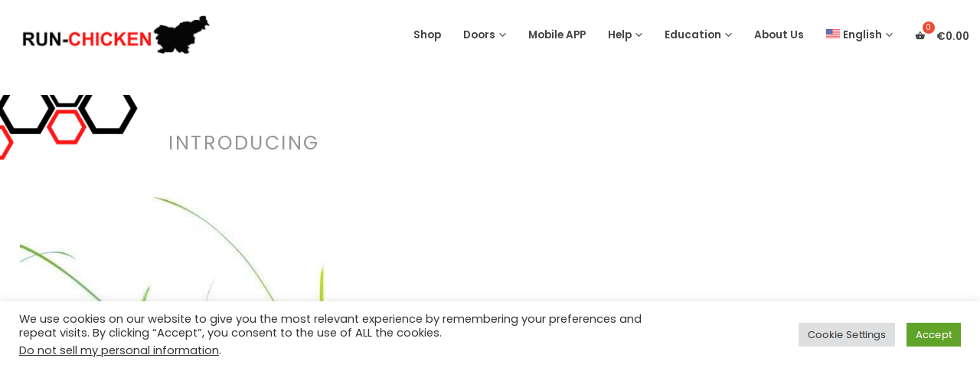Click the red cart count badge
980x368 pixels.
pos(928,28)
